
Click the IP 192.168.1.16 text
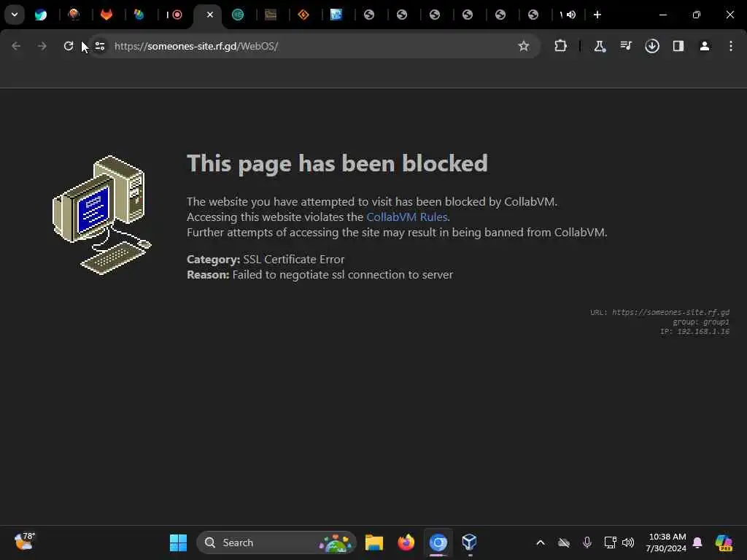pyautogui.click(x=694, y=332)
